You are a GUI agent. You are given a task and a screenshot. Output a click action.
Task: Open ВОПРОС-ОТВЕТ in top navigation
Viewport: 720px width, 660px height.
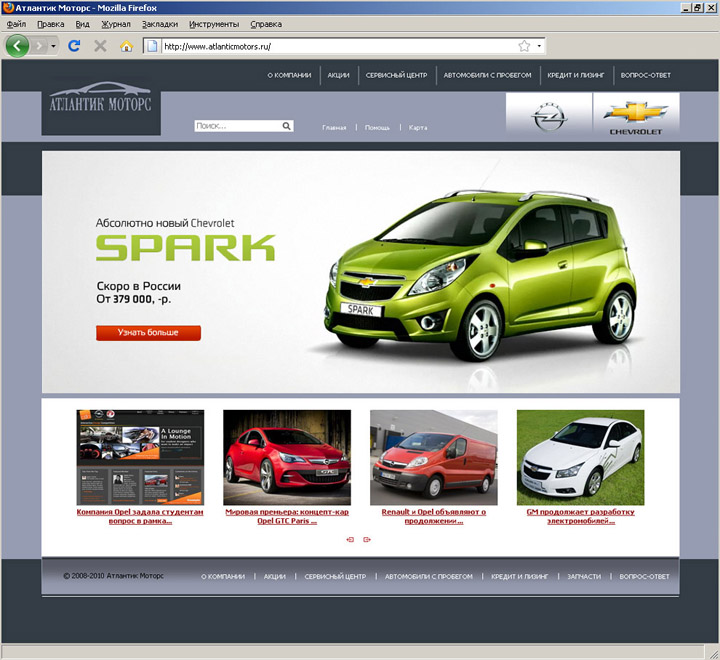[x=646, y=75]
